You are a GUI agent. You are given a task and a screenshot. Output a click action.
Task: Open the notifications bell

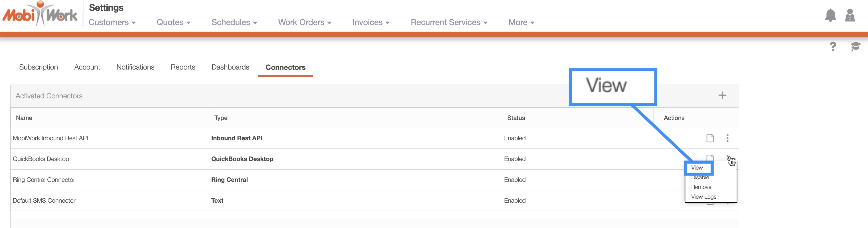(x=830, y=15)
